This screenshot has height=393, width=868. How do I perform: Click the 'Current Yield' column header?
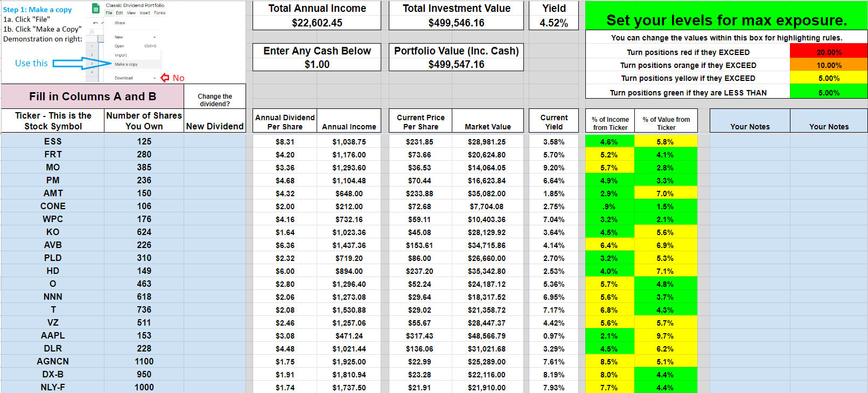click(554, 122)
